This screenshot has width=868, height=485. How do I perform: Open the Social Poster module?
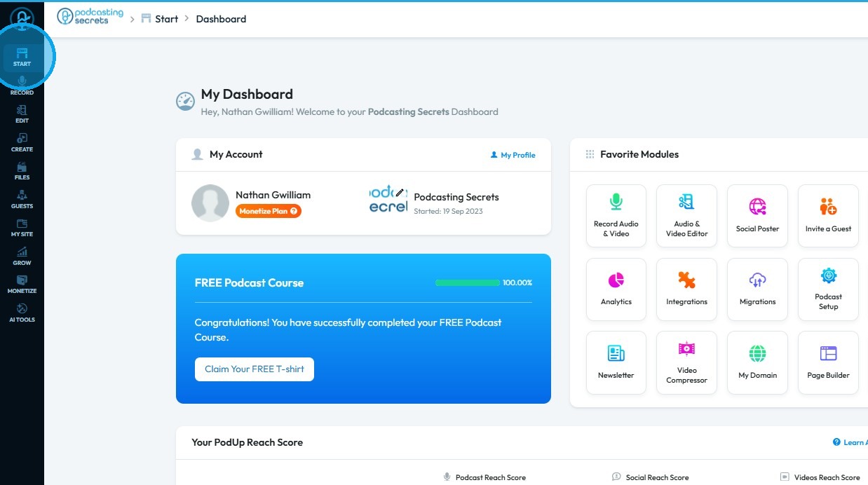757,216
